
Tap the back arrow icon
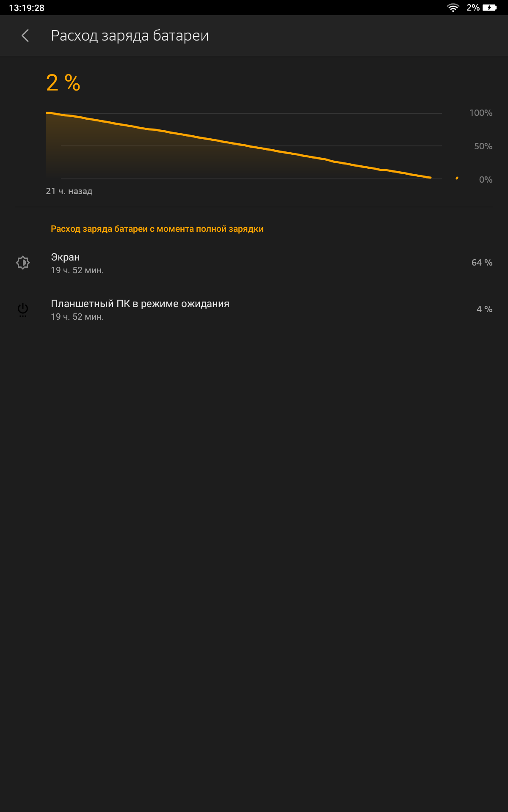[25, 36]
